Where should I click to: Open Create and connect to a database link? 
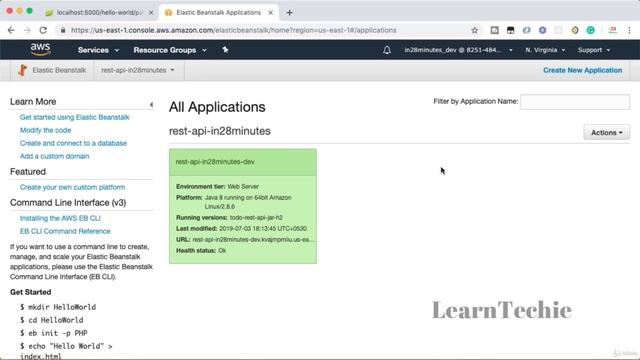73,143
